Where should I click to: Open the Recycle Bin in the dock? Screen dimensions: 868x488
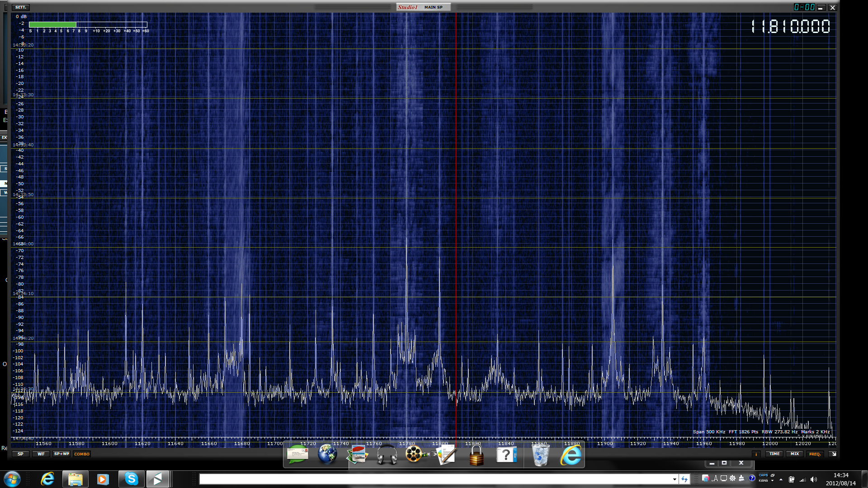[x=540, y=455]
